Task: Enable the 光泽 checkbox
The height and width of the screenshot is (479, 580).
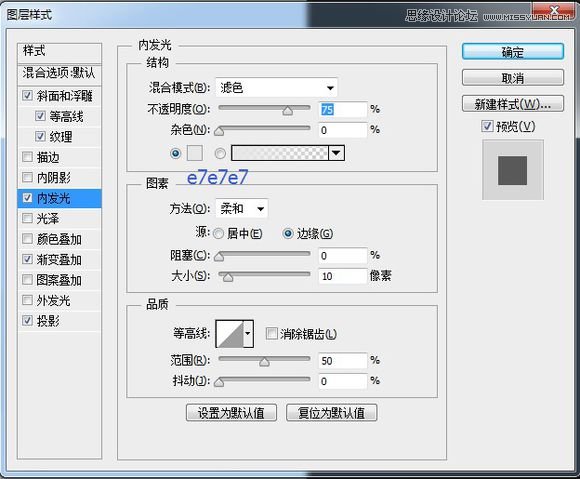Action: (x=27, y=218)
